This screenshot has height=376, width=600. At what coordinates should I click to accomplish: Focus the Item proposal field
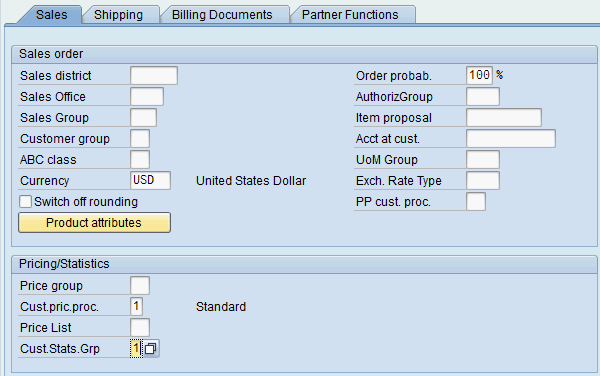pyautogui.click(x=504, y=117)
